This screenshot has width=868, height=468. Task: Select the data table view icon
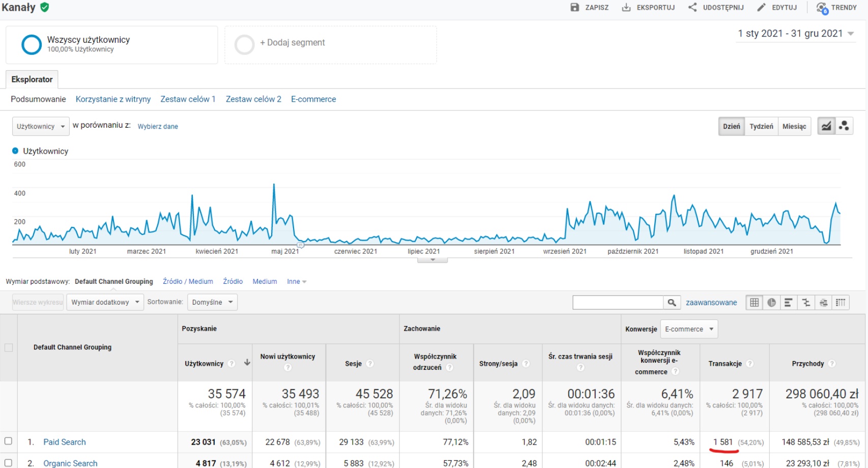point(754,303)
